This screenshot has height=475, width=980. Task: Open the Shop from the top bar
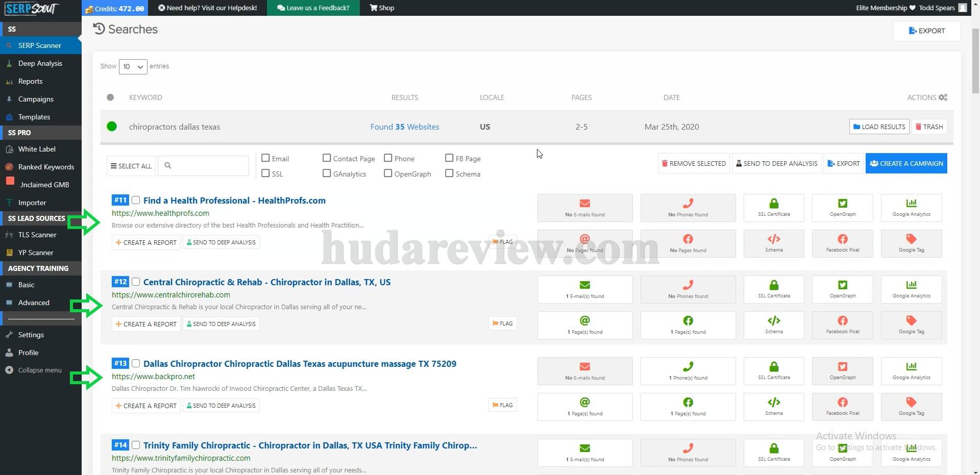click(x=381, y=8)
